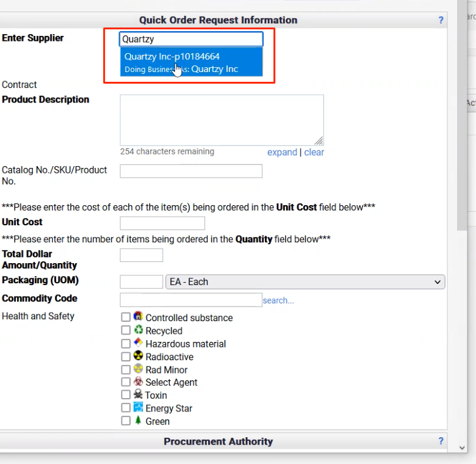Click the Toxin label text
The height and width of the screenshot is (464, 476).
tap(156, 396)
